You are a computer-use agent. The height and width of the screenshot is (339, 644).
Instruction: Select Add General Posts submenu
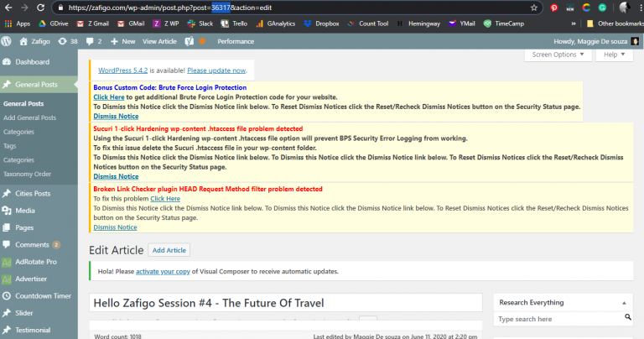[29, 117]
